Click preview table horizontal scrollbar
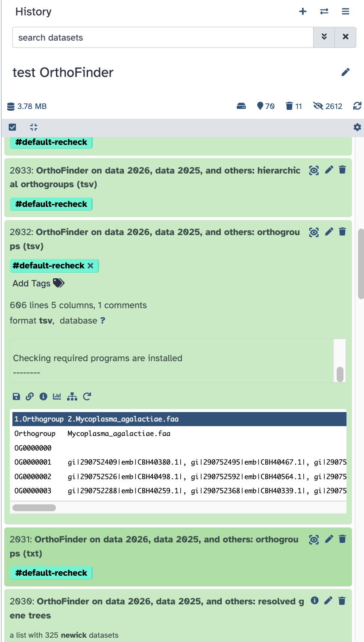This screenshot has height=642, width=364. tap(34, 508)
